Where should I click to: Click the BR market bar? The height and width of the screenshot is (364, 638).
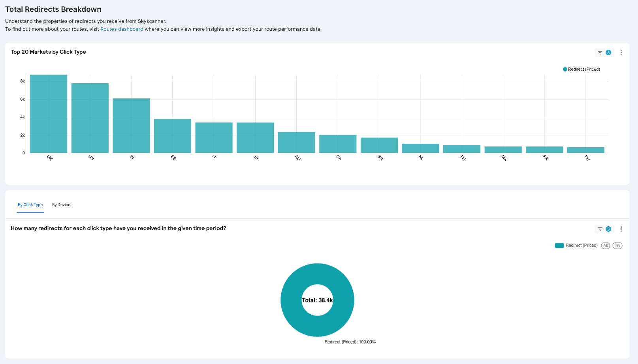[x=379, y=145]
